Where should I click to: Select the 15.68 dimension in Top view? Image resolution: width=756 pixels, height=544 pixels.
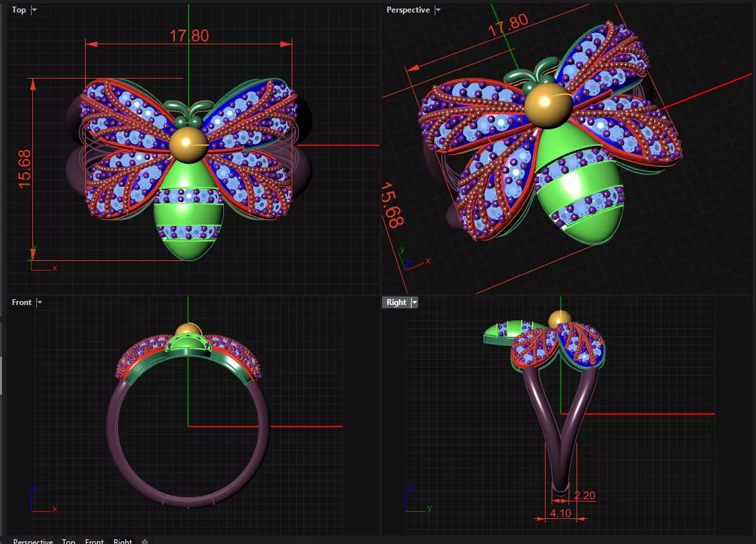tap(24, 168)
